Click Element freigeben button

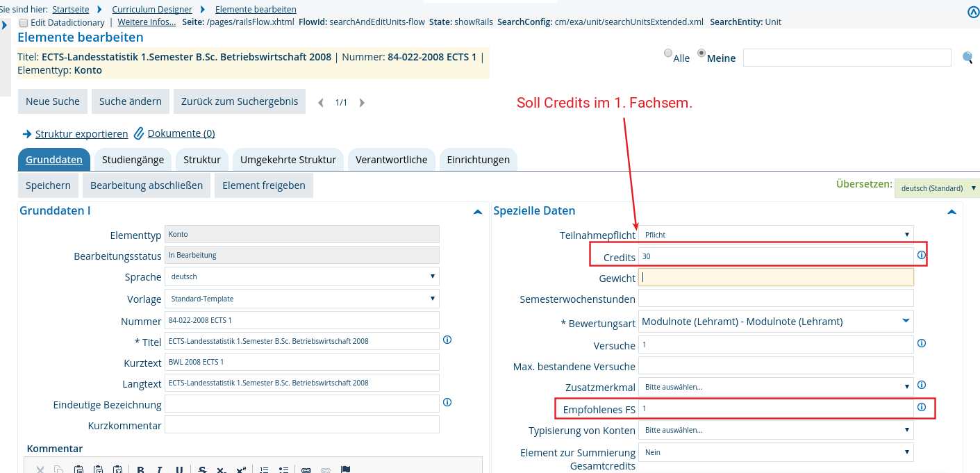point(264,185)
